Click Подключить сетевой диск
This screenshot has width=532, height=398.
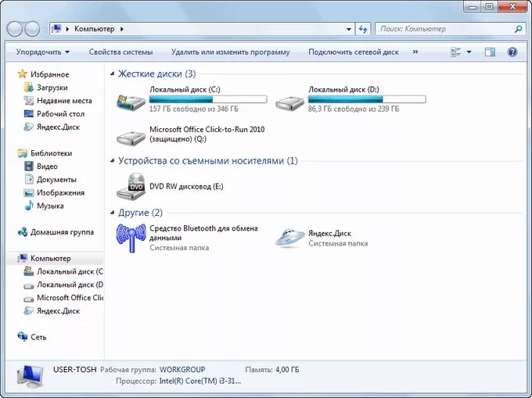click(x=354, y=52)
